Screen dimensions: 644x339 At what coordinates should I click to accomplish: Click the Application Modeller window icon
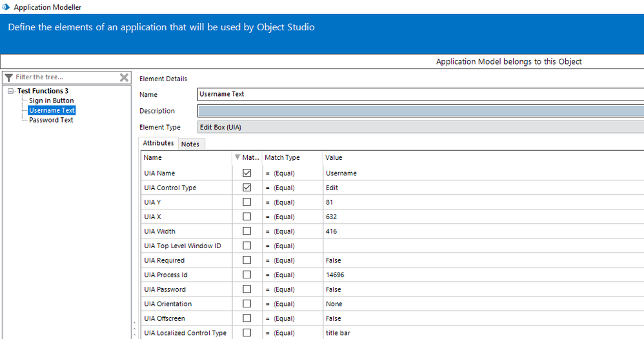click(6, 7)
